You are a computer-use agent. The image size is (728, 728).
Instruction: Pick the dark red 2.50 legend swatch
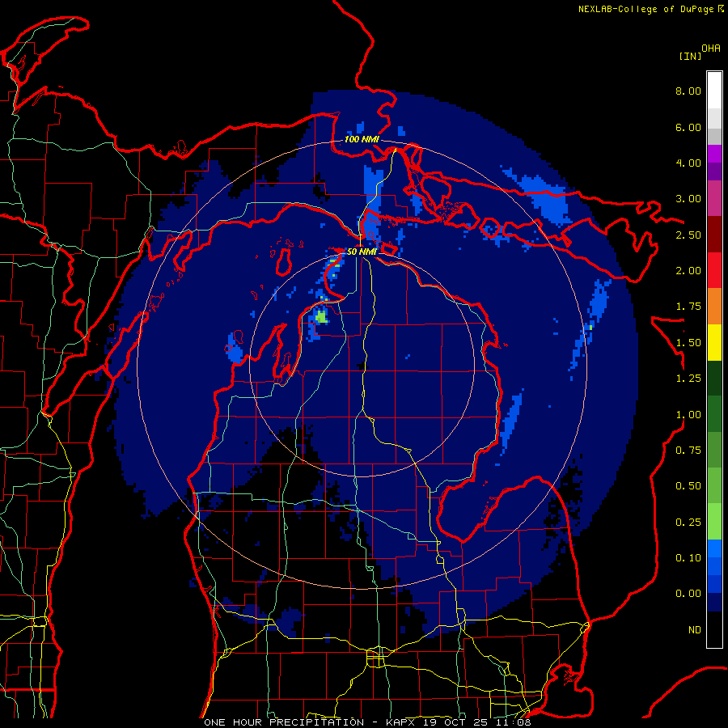(x=714, y=235)
